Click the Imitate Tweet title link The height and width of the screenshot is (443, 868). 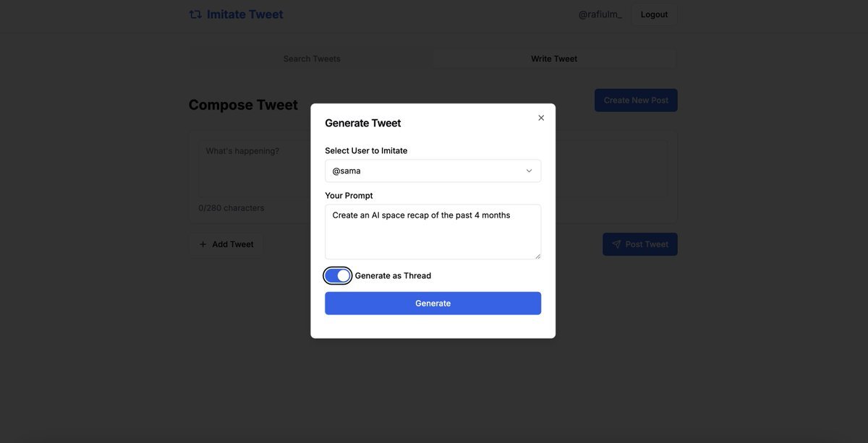244,14
